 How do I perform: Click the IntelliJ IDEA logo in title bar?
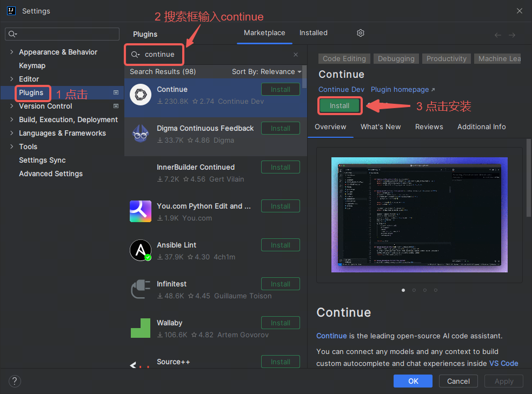point(11,11)
